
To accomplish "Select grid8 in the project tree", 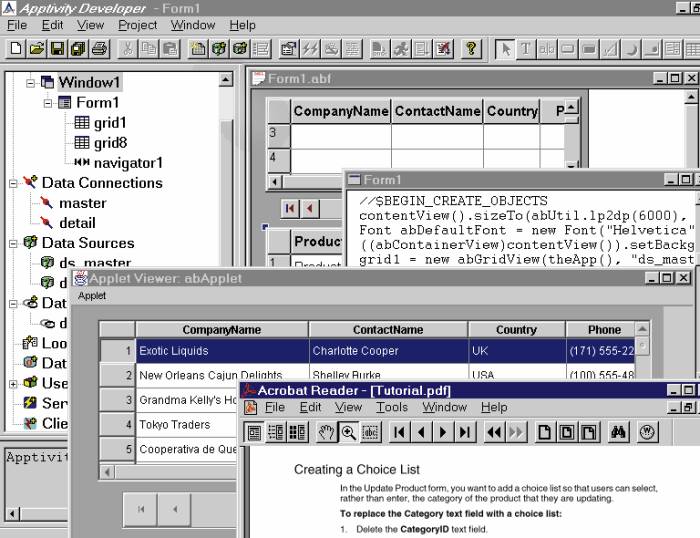I will [109, 143].
